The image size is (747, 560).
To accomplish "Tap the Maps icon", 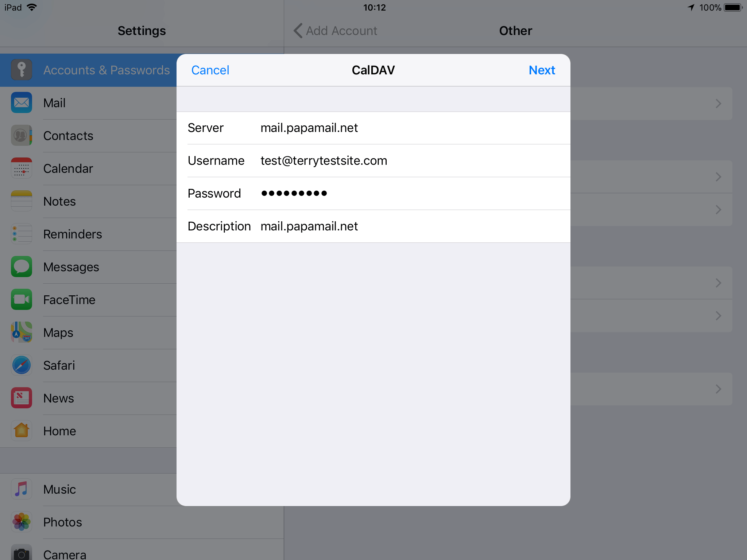I will click(22, 332).
